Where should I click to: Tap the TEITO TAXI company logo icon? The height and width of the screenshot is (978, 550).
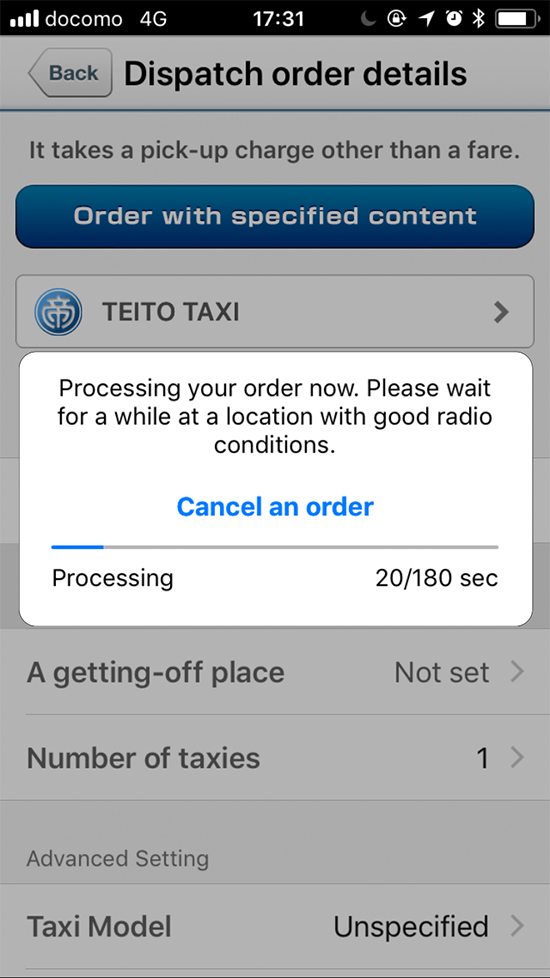[58, 311]
